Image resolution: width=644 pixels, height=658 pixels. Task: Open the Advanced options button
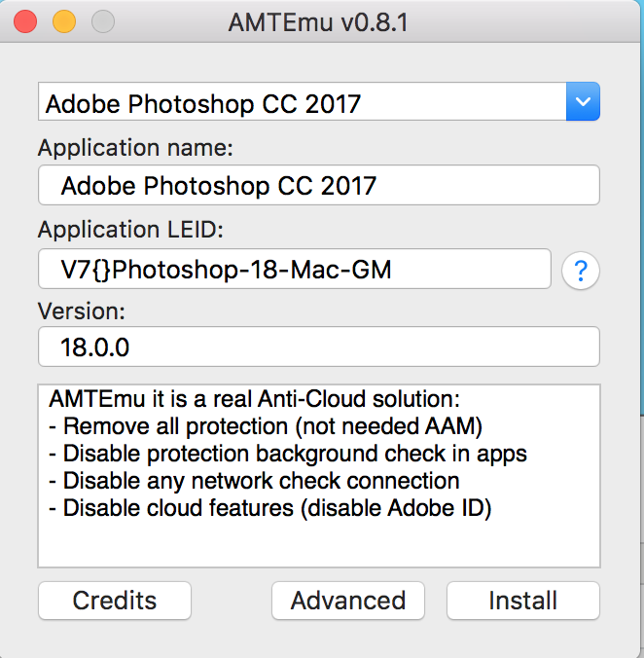pyautogui.click(x=348, y=601)
